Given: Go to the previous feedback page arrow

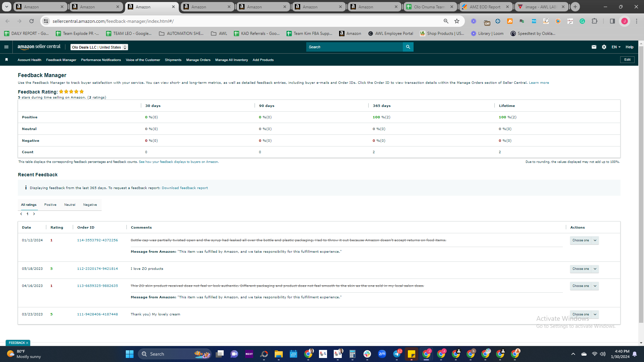Looking at the screenshot, I should pyautogui.click(x=21, y=214).
